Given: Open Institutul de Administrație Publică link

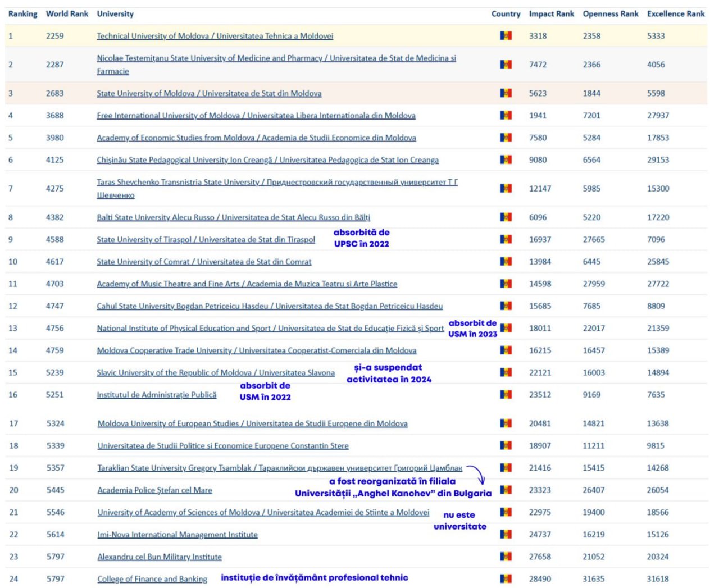Looking at the screenshot, I should point(156,395).
